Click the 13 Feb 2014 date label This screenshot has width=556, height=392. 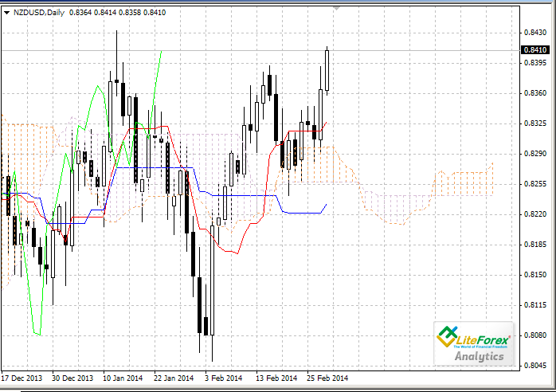coord(276,378)
